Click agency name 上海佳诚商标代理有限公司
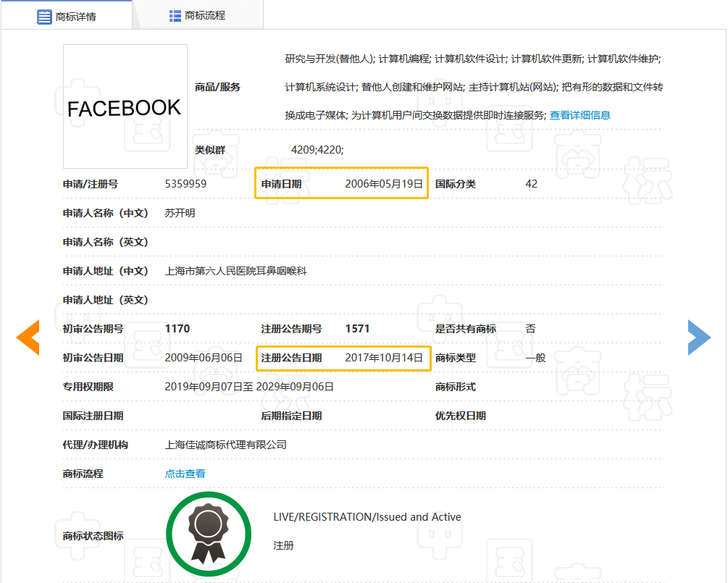This screenshot has width=728, height=583. pyautogui.click(x=226, y=445)
